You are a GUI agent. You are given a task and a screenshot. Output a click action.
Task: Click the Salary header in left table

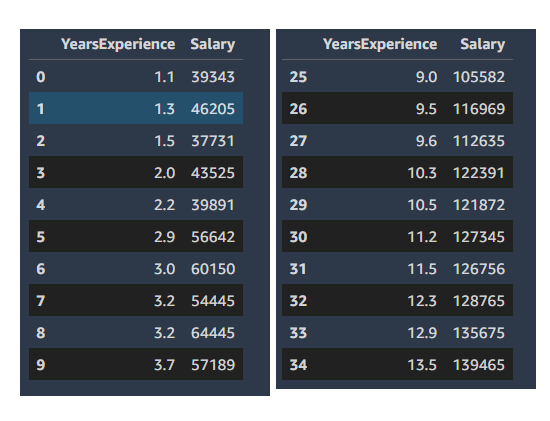[x=213, y=45]
